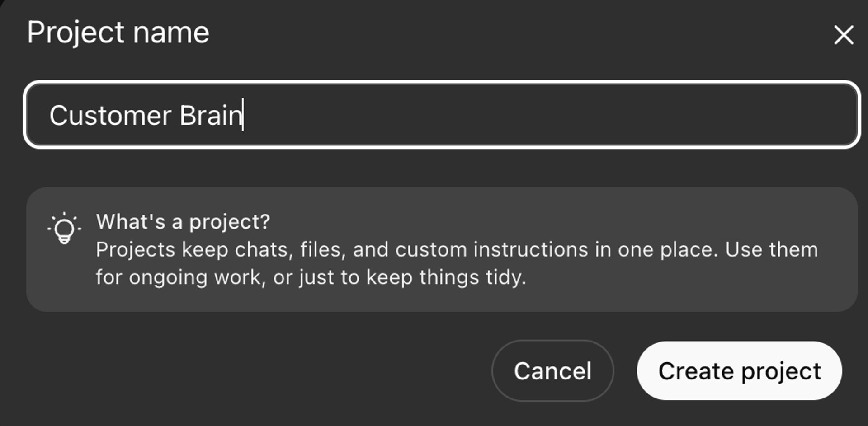Close the Project name dialog

pyautogui.click(x=843, y=35)
